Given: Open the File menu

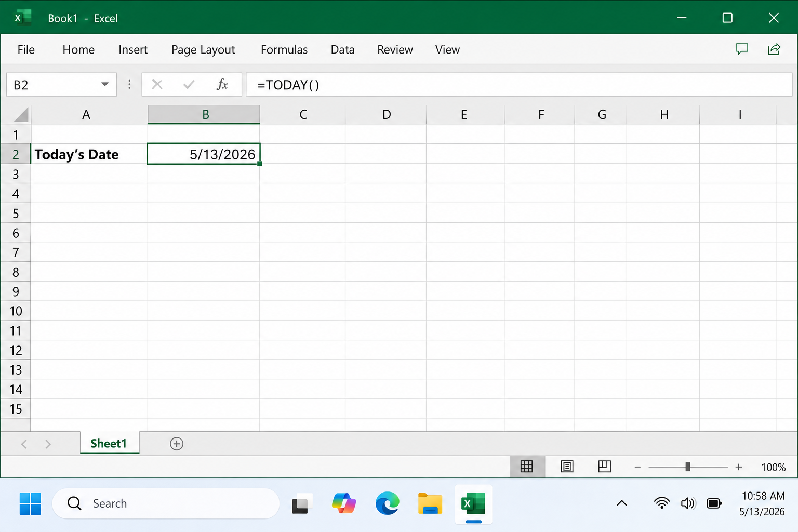Looking at the screenshot, I should 26,49.
